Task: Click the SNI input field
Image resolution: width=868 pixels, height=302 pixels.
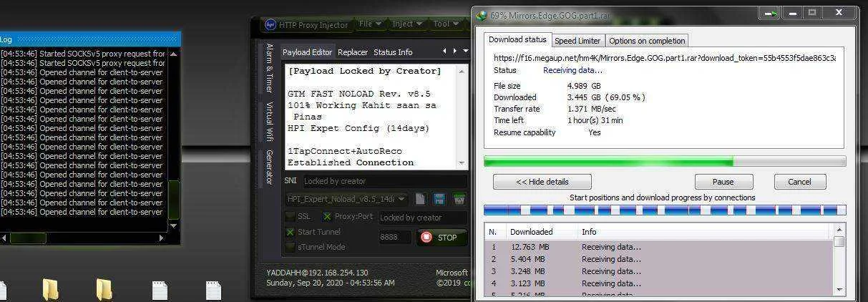Action: pyautogui.click(x=385, y=181)
